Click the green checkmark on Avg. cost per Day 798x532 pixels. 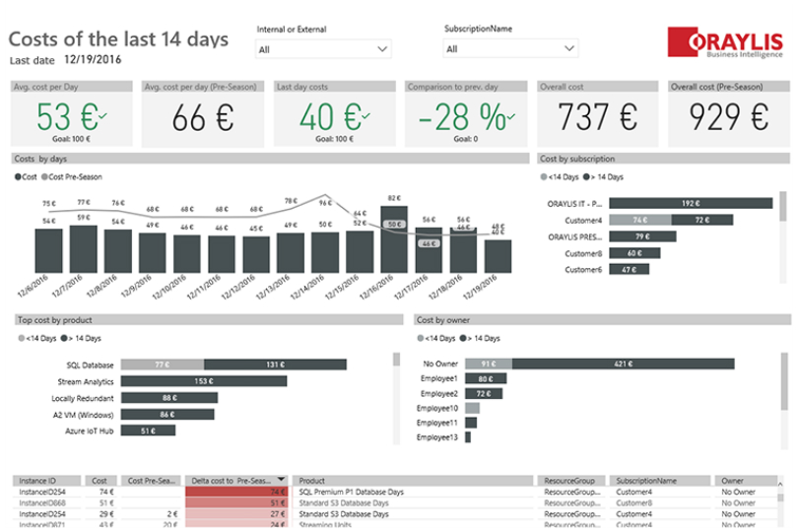click(102, 116)
